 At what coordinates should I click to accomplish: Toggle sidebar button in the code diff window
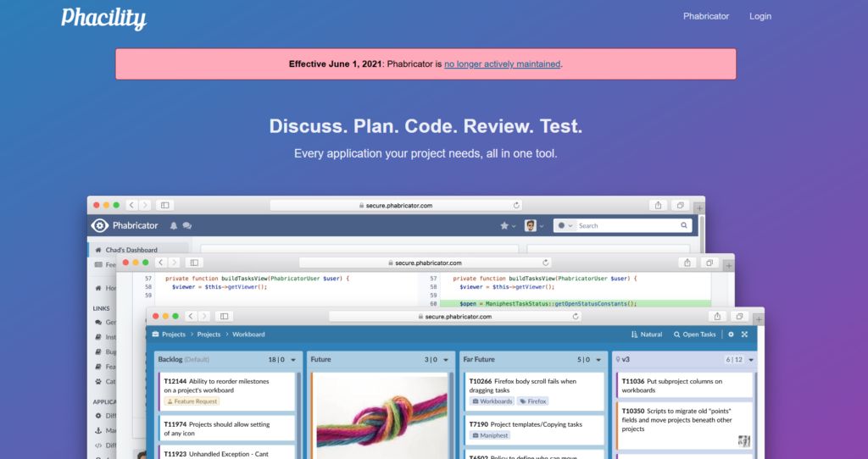tap(194, 263)
